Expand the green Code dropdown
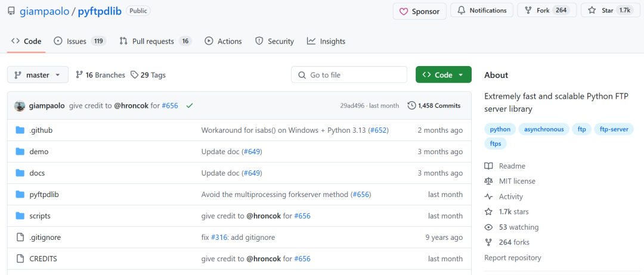644x275 pixels. (x=443, y=75)
